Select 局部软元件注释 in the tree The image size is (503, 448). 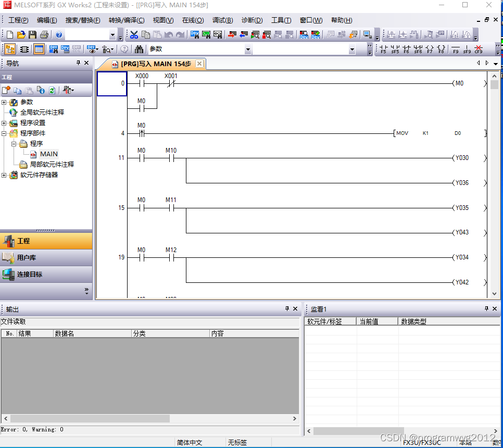coord(52,165)
